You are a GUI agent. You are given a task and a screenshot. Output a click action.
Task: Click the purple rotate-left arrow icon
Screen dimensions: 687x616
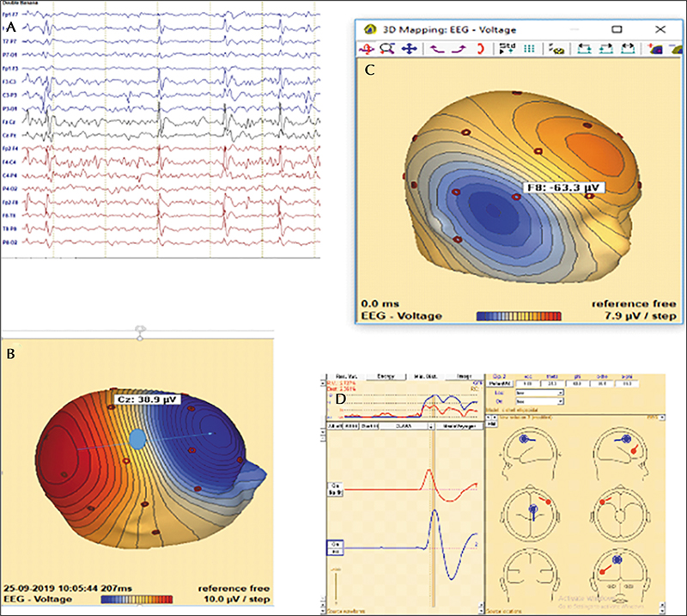coord(437,49)
